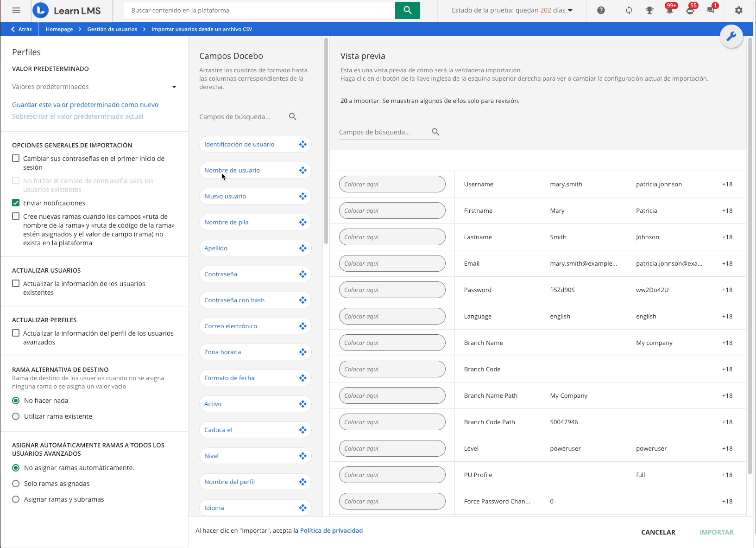Open the trophy gamification icon
756x548 pixels.
649,10
